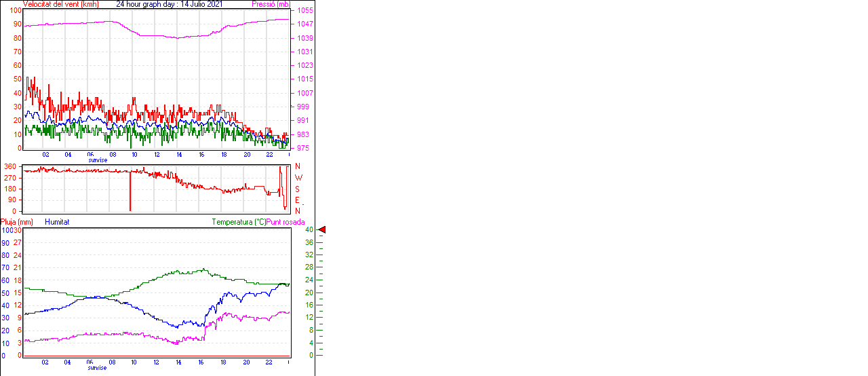Click the 360 label on direction axis
868x376 pixels.
(x=10, y=166)
